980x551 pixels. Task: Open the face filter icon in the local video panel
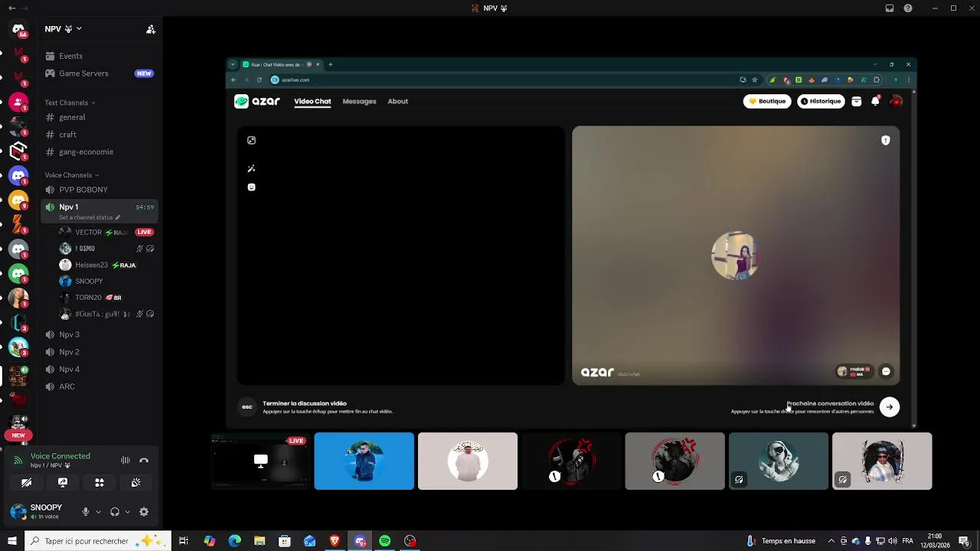[251, 187]
